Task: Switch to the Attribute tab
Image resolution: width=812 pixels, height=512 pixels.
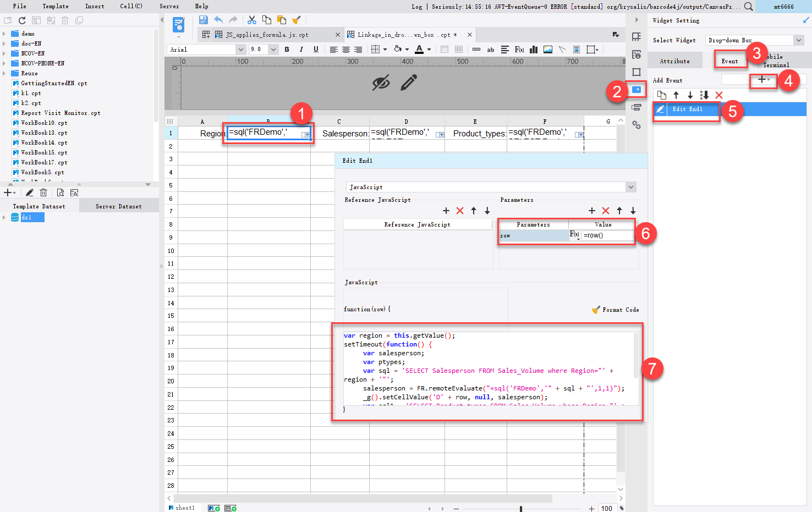Action: point(674,61)
